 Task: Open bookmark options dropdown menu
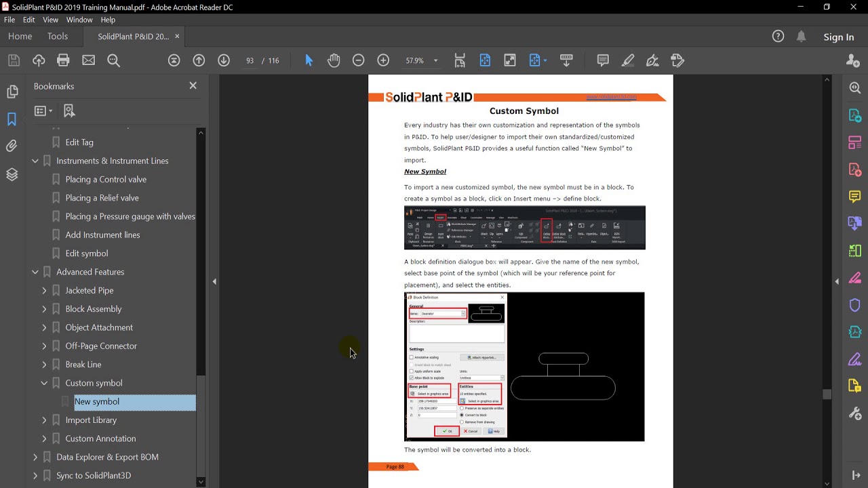[x=43, y=110]
